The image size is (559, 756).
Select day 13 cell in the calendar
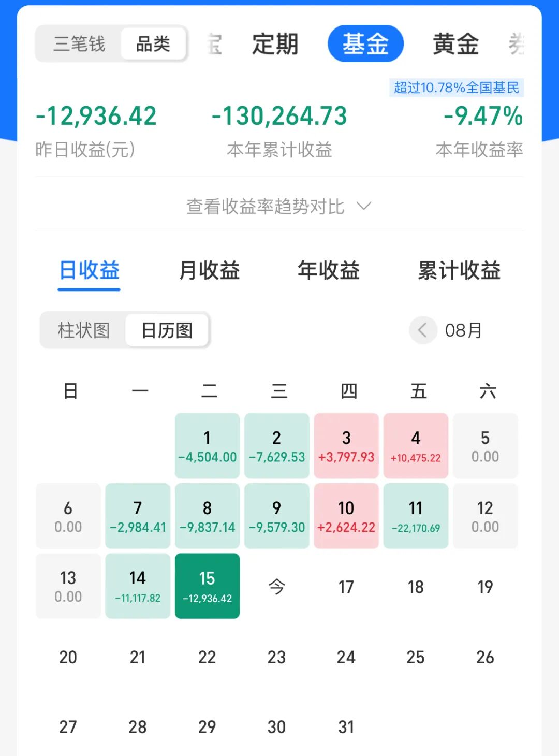tap(68, 586)
